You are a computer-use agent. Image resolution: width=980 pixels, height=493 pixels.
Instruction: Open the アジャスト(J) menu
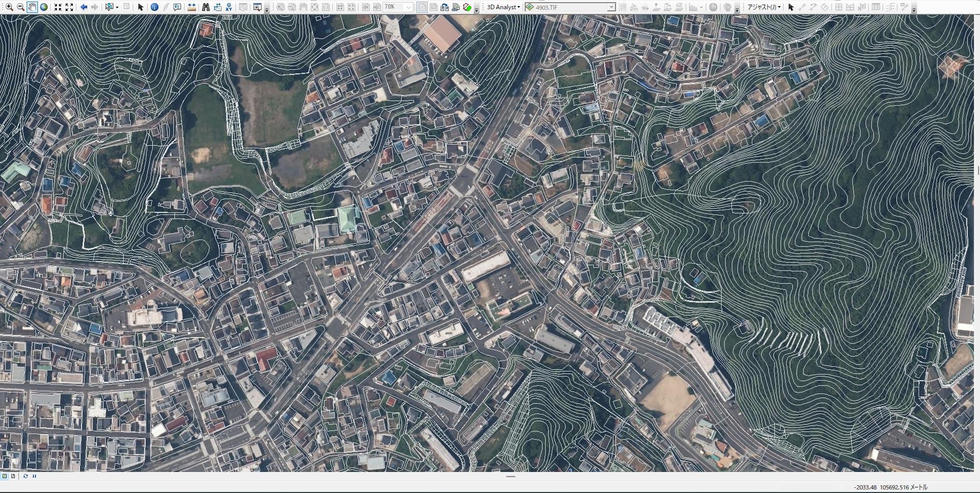pyautogui.click(x=764, y=7)
